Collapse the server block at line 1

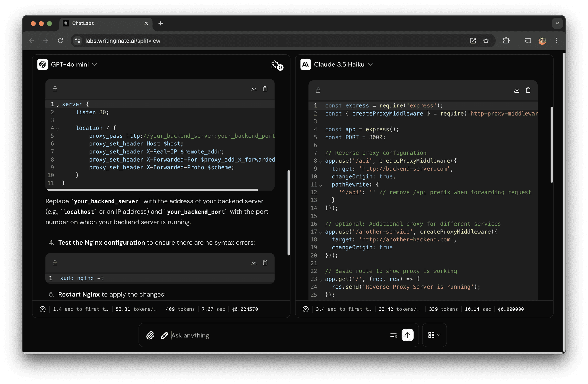[x=57, y=105]
